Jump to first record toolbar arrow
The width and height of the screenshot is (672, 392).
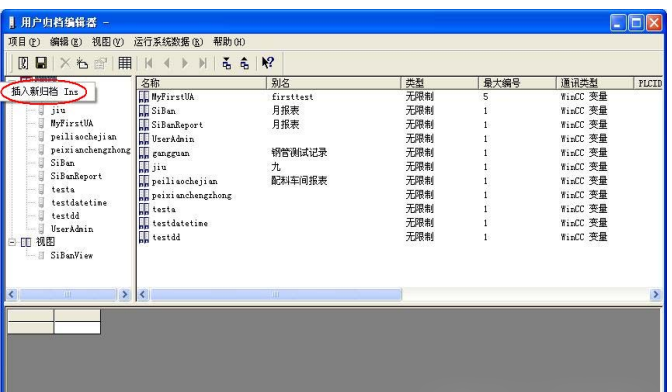point(149,63)
